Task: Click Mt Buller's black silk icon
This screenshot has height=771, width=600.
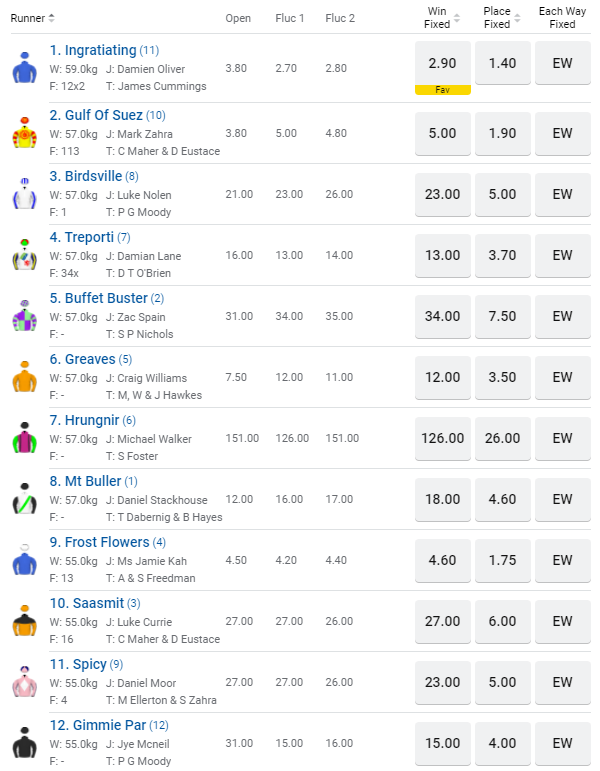Action: pos(24,499)
